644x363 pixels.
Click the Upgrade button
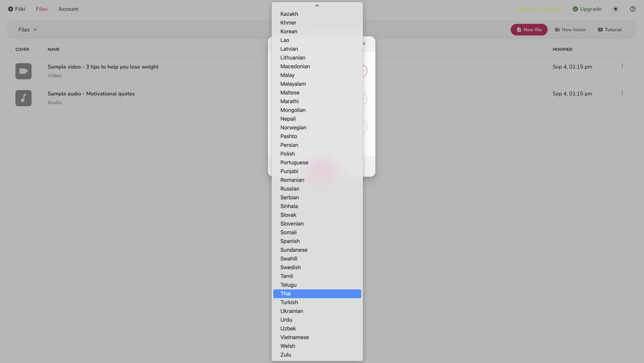pos(587,9)
